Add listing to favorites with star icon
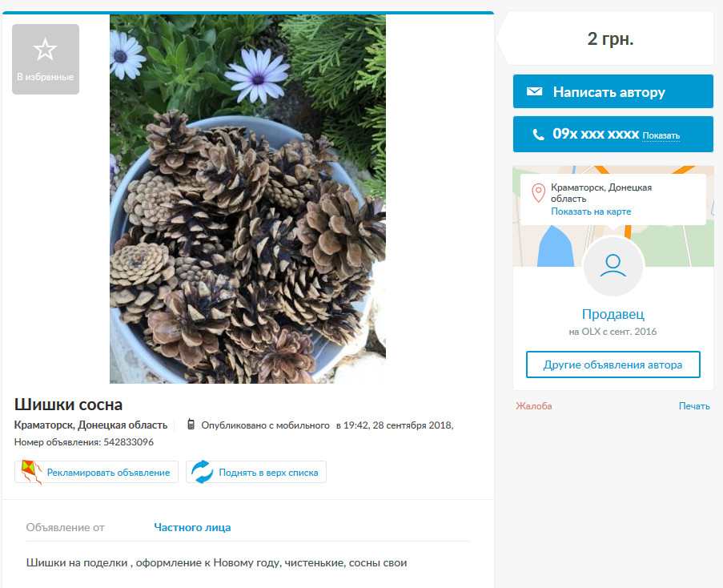 tap(45, 59)
